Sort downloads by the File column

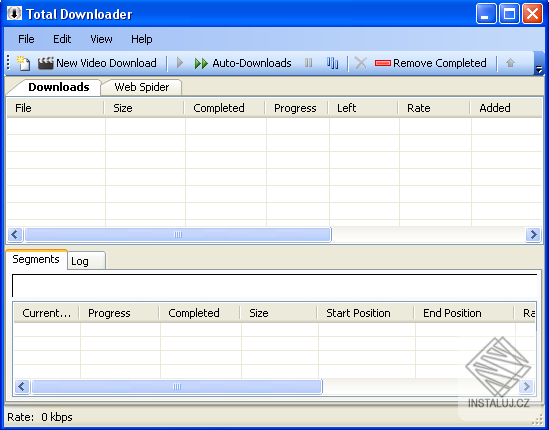[55, 108]
